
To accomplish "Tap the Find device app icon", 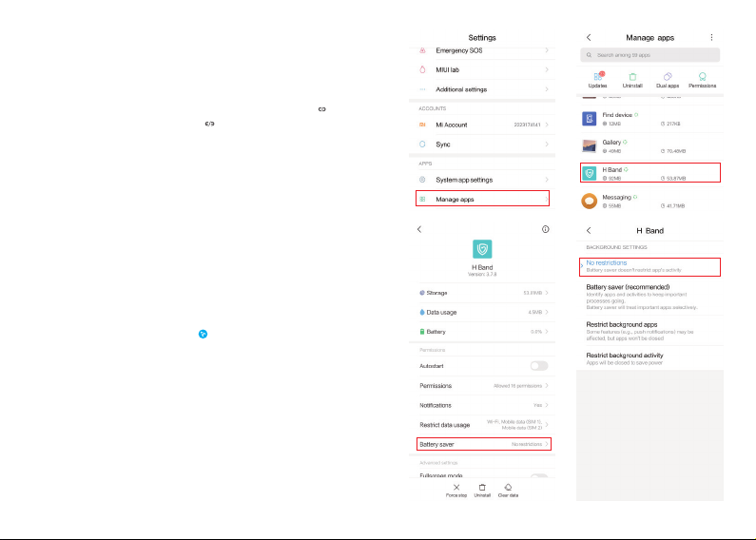I will click(590, 119).
